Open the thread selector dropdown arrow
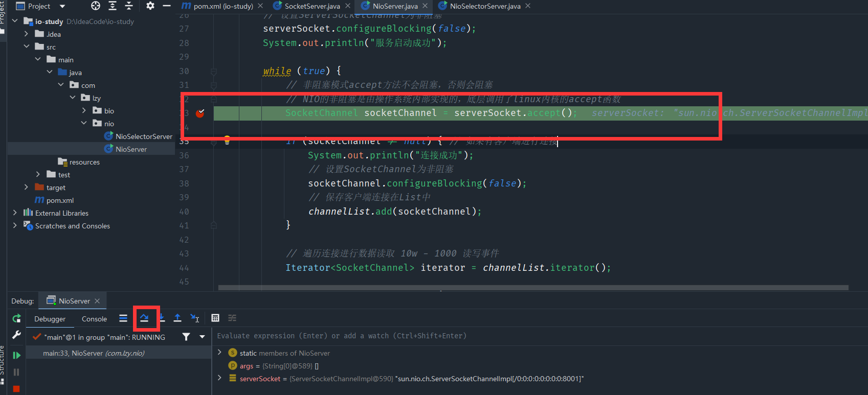This screenshot has width=868, height=395. 202,337
